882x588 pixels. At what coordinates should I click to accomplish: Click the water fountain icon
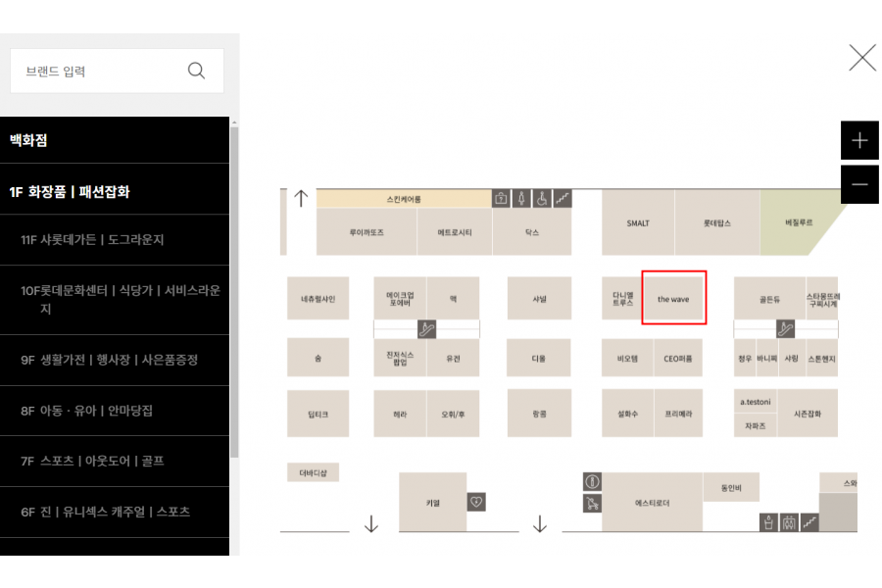pyautogui.click(x=767, y=522)
